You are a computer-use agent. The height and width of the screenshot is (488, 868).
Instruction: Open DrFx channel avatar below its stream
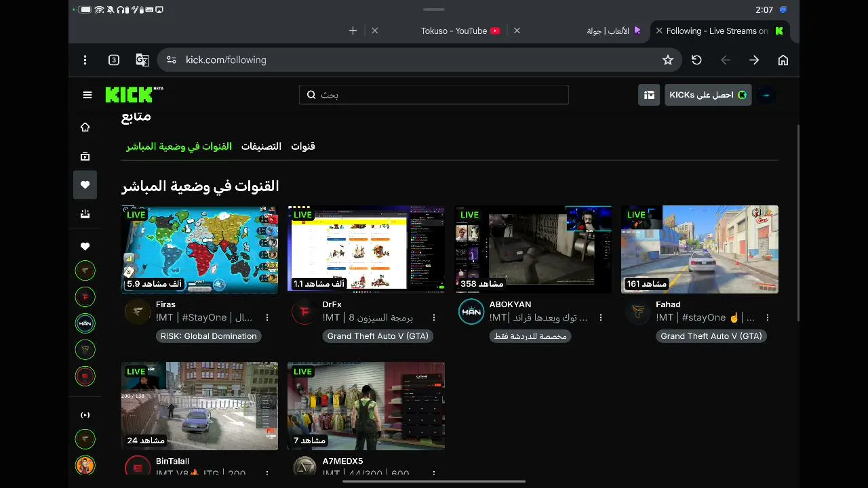click(x=304, y=312)
